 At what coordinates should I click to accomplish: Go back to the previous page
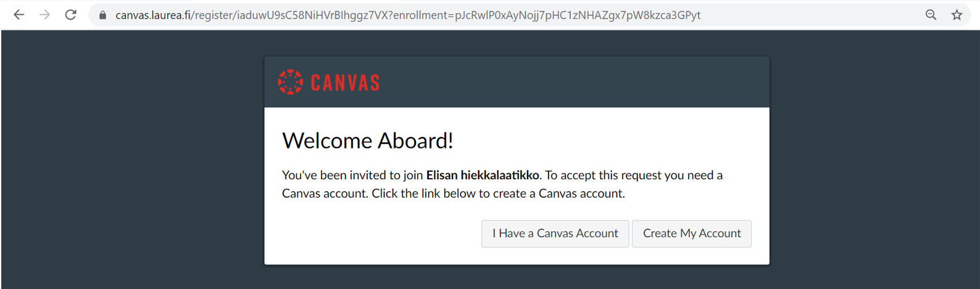(x=19, y=15)
